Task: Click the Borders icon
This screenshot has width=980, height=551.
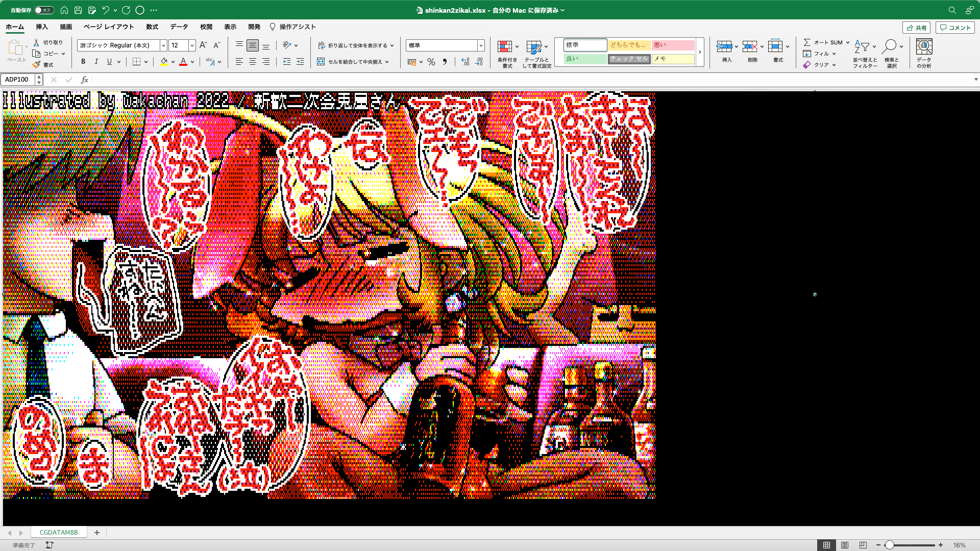Action: [136, 62]
